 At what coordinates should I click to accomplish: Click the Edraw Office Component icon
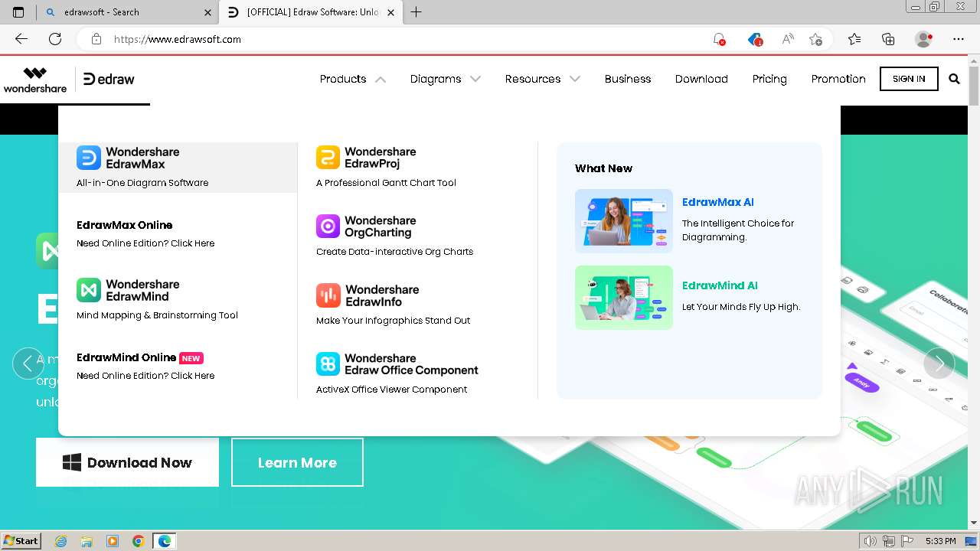coord(328,364)
